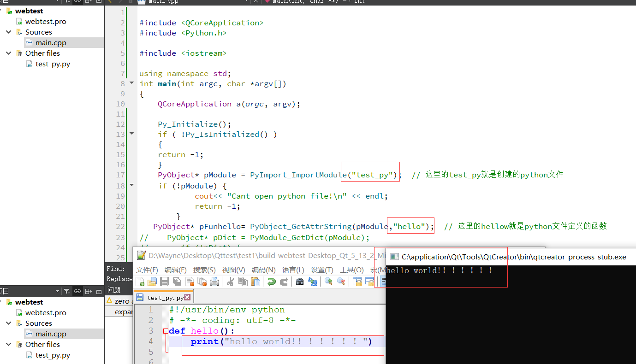This screenshot has width=636, height=364.
Task: Click Notepad++ Redo arrow icon
Action: 284,282
